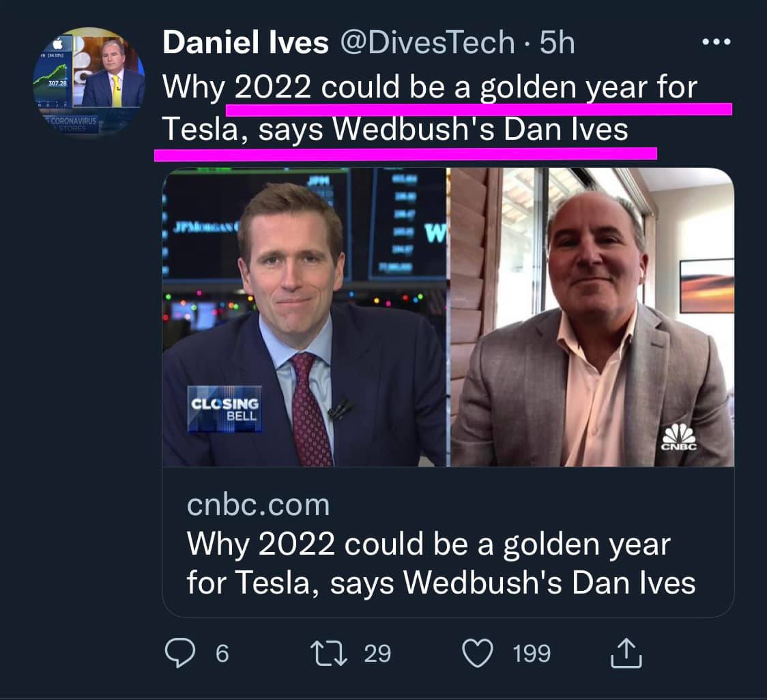Click the Daniel Ives display name
Viewport: 767px width, 700px height.
click(x=245, y=44)
